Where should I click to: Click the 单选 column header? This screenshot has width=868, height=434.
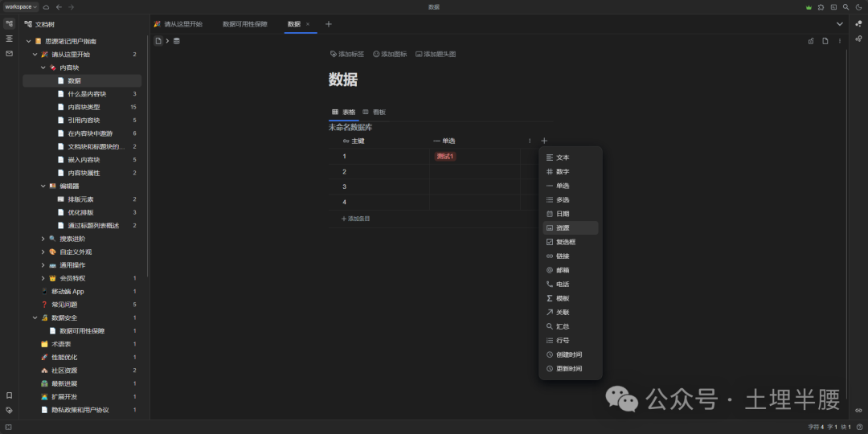[475, 141]
